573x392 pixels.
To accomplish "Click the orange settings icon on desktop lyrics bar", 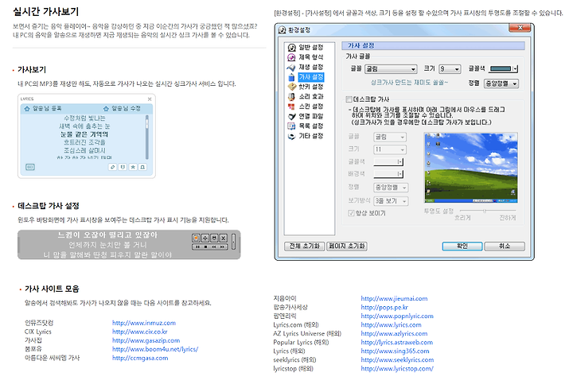I will [x=197, y=238].
